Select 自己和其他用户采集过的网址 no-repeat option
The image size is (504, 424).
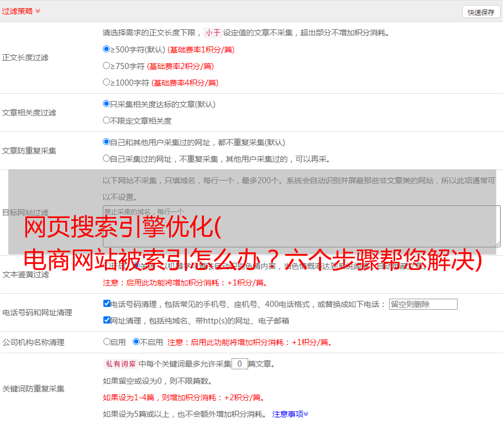[107, 142]
